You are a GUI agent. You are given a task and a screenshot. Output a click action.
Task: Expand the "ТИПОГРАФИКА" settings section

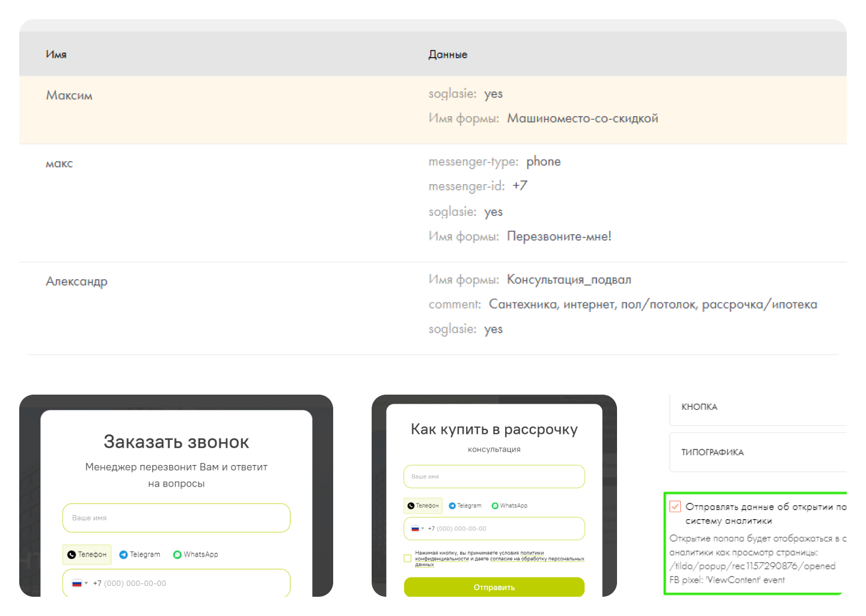coord(758,452)
